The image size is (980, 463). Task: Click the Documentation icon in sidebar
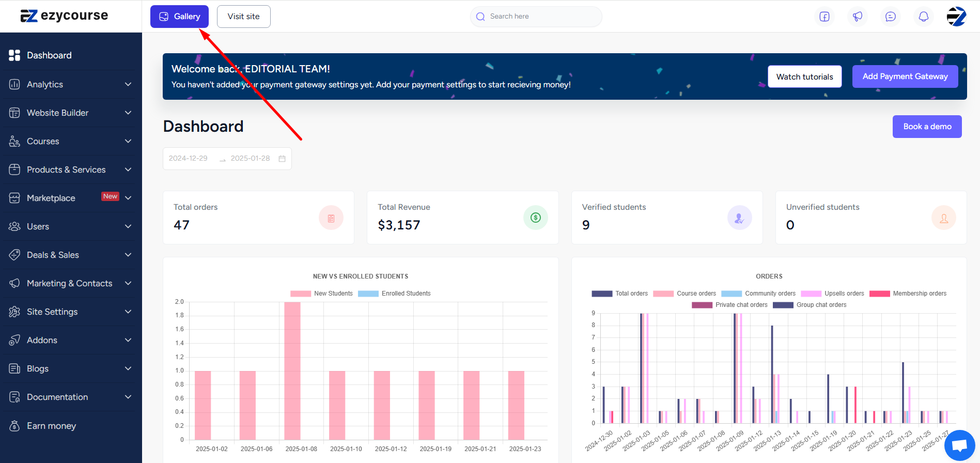click(x=14, y=397)
